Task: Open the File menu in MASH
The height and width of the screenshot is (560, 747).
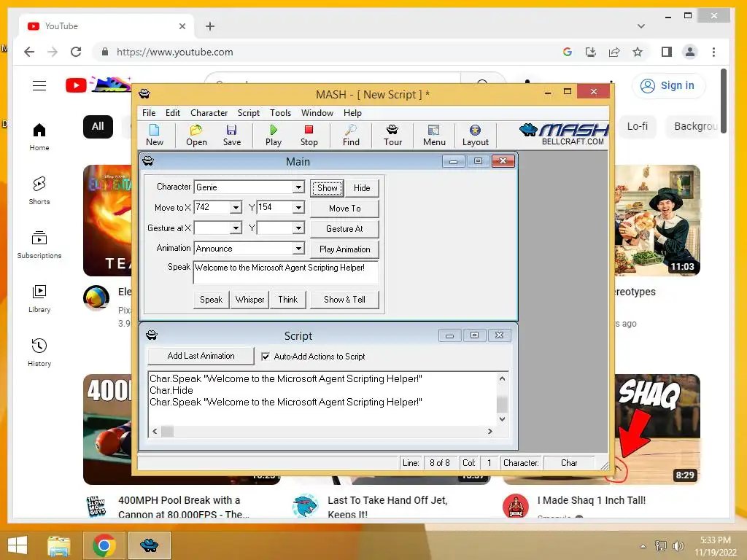Action: click(x=149, y=113)
